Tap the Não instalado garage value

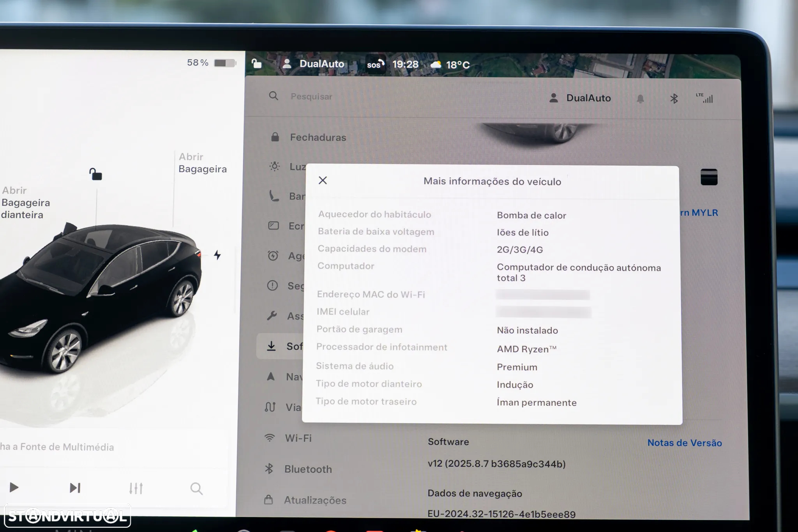(527, 331)
